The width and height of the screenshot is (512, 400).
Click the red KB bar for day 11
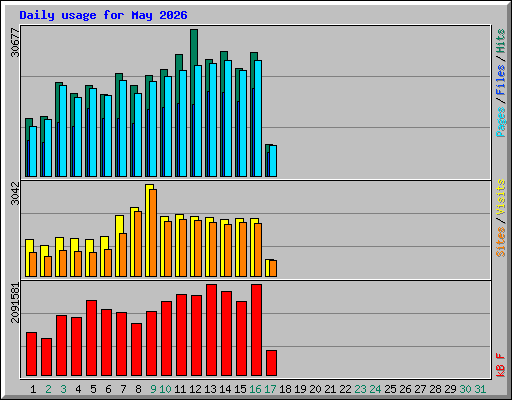[181, 335]
